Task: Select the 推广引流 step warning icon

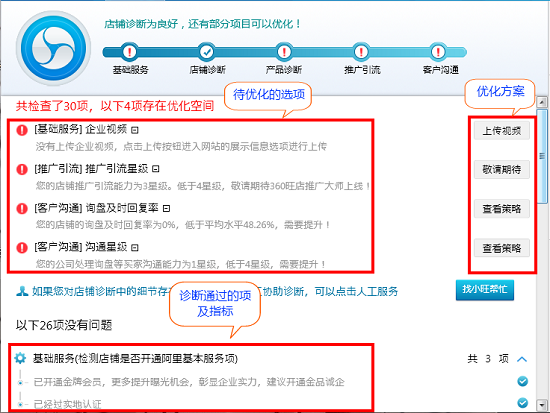Action: (x=361, y=52)
